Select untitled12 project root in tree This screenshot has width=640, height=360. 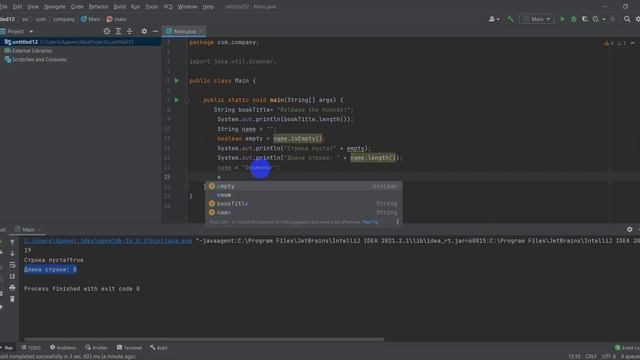tap(81, 42)
